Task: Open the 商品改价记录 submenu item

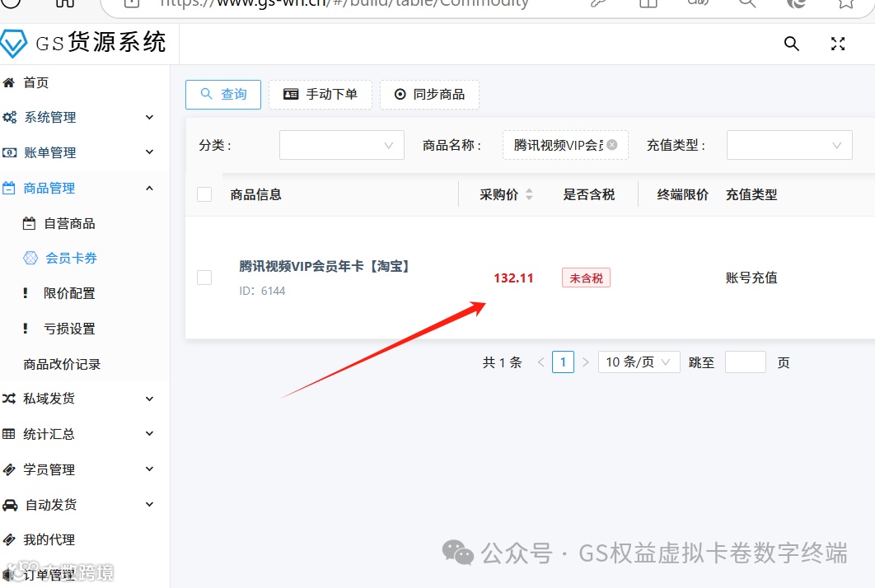Action: click(62, 364)
